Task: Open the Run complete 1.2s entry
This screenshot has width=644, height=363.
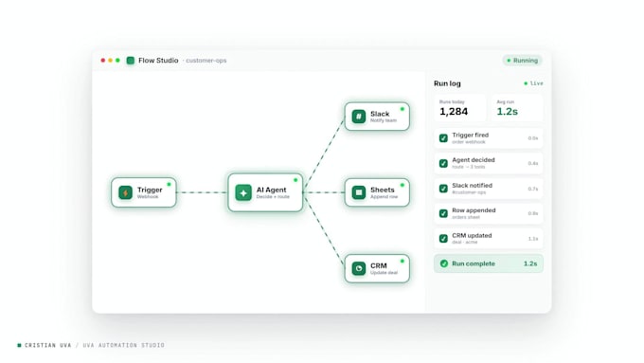Action: tap(489, 263)
